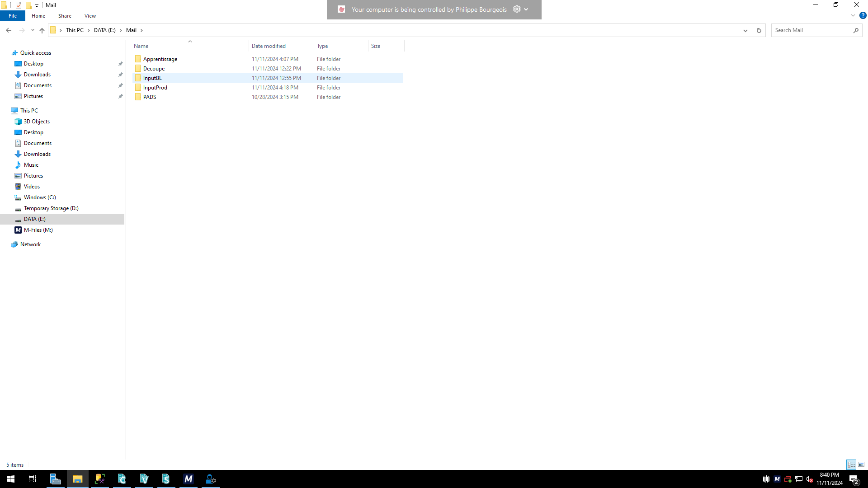Open notification center icon

point(854,479)
